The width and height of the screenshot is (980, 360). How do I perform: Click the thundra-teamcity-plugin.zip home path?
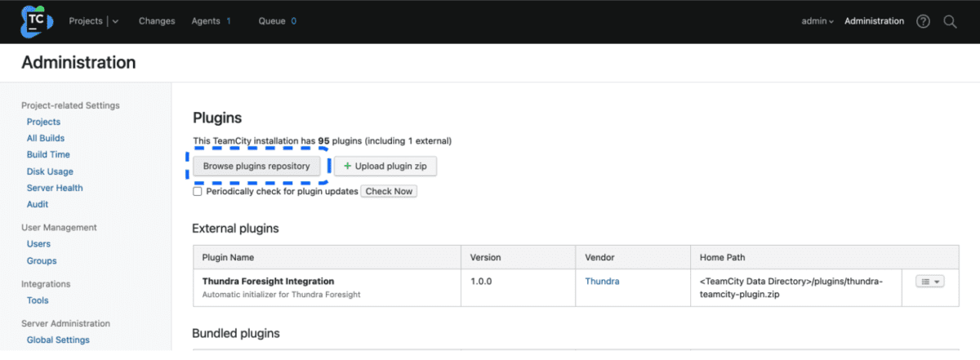pyautogui.click(x=791, y=287)
